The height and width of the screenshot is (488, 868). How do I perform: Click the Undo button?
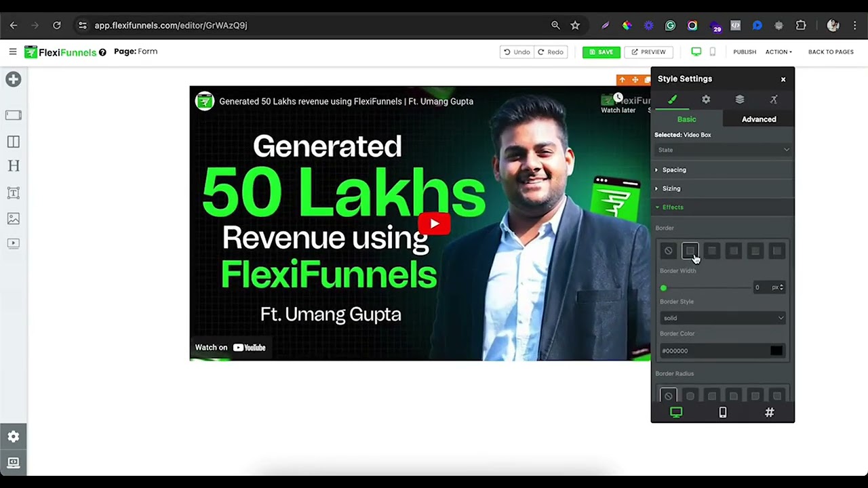click(x=517, y=52)
